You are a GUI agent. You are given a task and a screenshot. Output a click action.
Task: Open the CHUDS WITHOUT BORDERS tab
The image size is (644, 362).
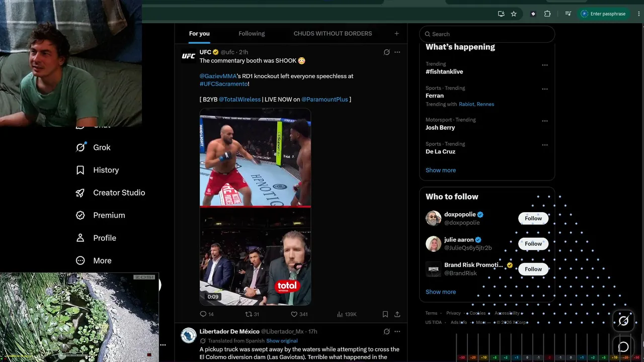coord(333,34)
